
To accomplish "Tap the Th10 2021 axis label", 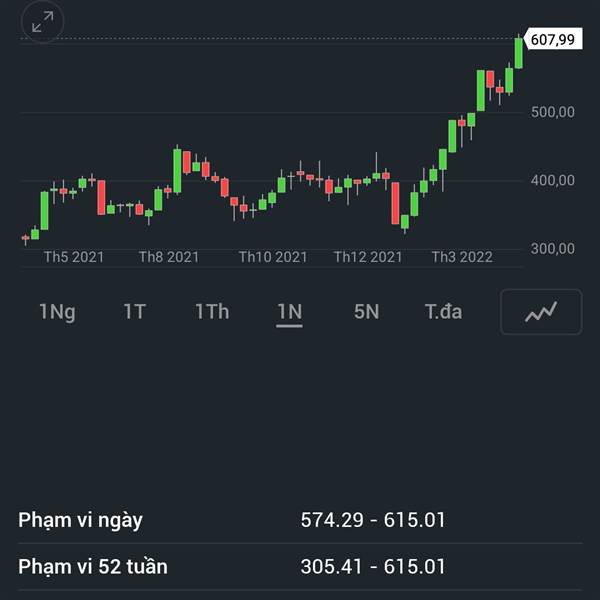I will point(273,257).
